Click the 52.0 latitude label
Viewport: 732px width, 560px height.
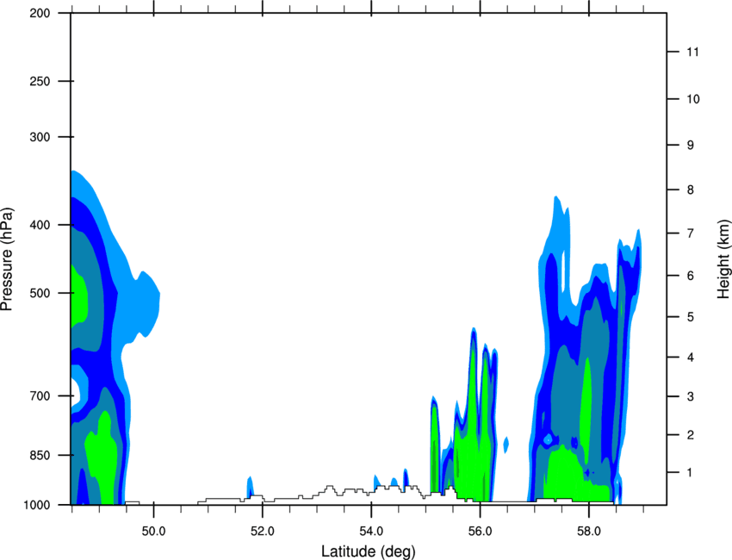263,532
